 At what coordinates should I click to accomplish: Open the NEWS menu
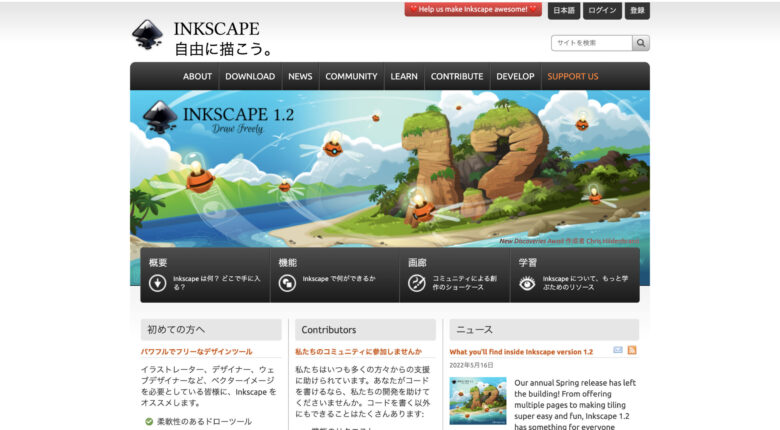[x=300, y=77]
